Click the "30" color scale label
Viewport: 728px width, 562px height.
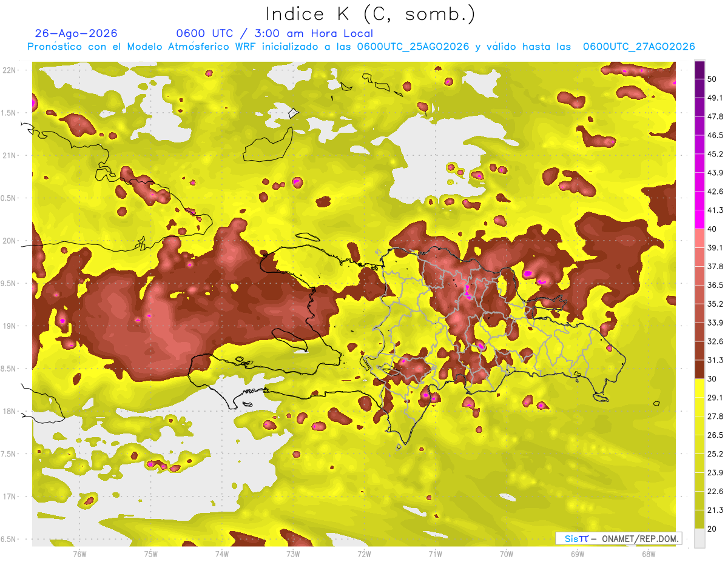tap(712, 379)
